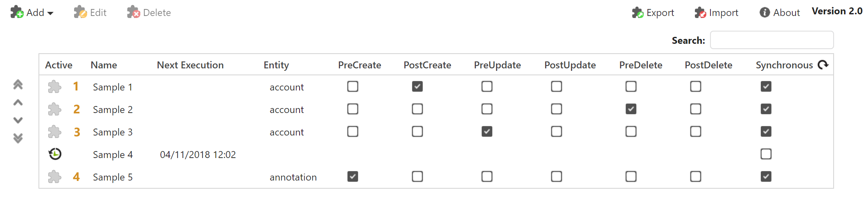868x201 pixels.
Task: Click the move-down single chevron icon
Action: [x=18, y=120]
